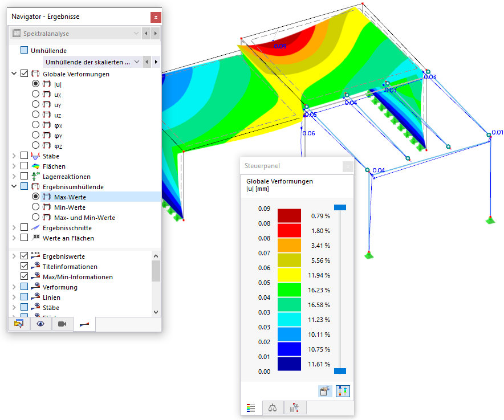Select the results tab in navigator
This screenshot has height=420, width=504.
tap(84, 324)
